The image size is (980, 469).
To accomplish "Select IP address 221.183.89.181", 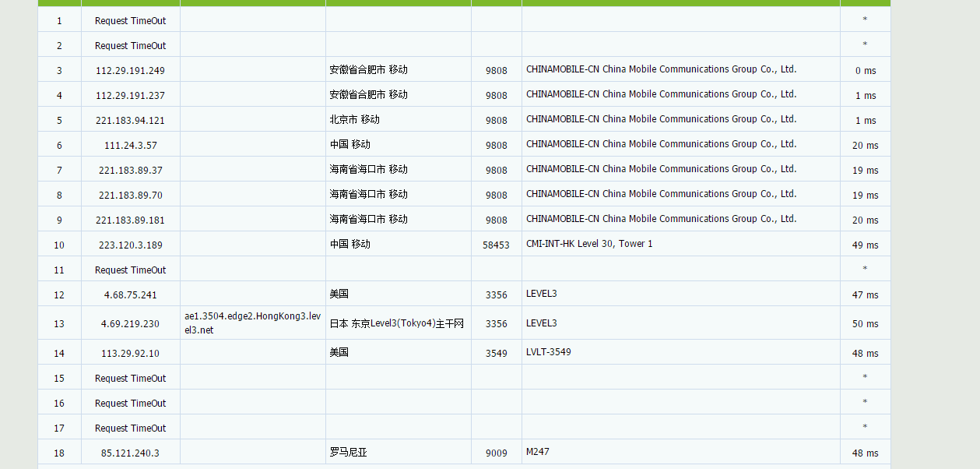I will click(130, 220).
